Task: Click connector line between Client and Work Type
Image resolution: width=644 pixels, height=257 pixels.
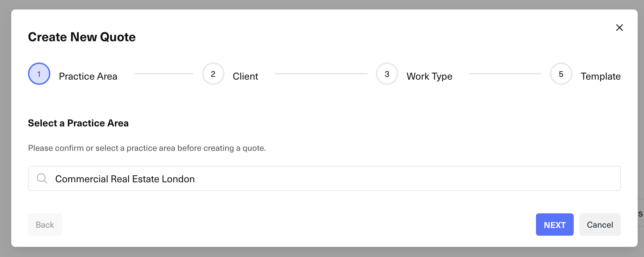Action: coord(321,74)
